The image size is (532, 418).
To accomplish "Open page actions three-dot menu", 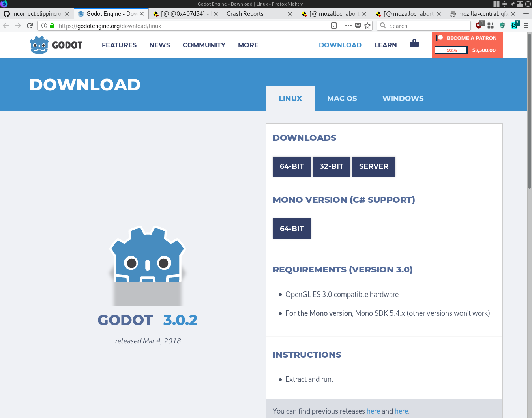I will (348, 26).
